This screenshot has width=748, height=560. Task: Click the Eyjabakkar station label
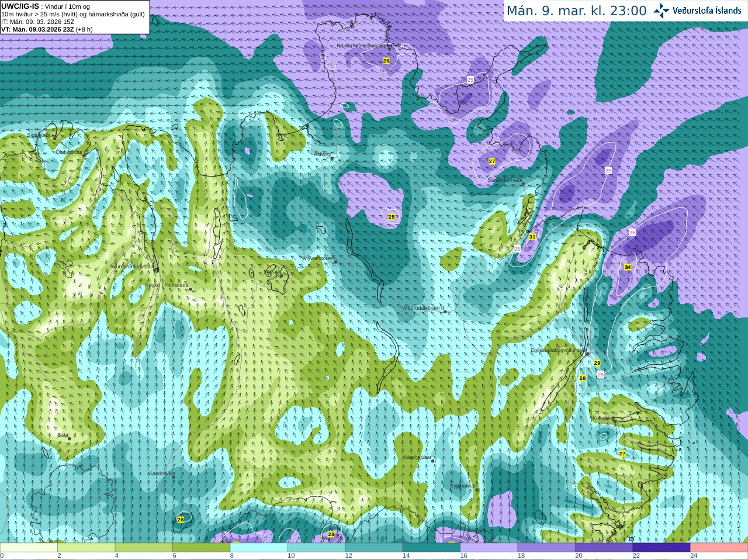click(463, 486)
